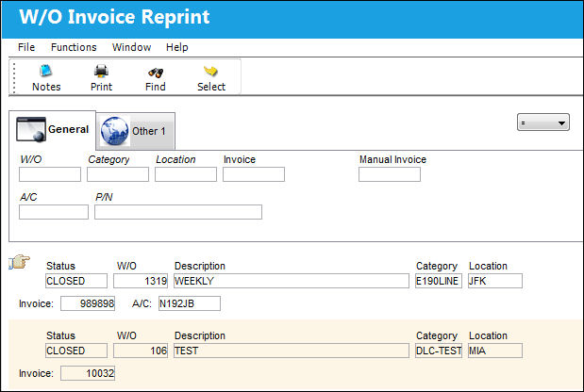Open the Functions menu
Viewport: 584px width, 392px height.
[74, 47]
